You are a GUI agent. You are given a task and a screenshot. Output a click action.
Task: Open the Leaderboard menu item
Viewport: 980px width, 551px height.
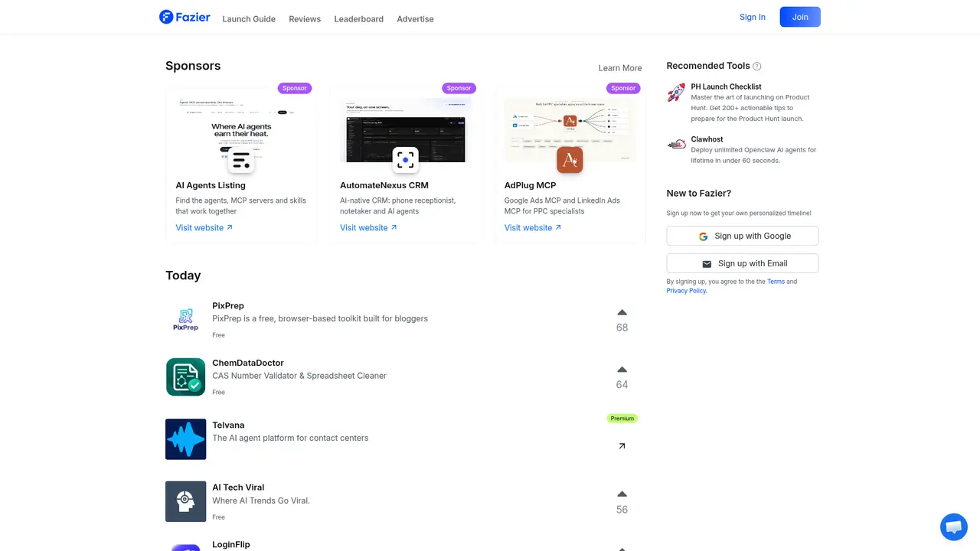[359, 18]
